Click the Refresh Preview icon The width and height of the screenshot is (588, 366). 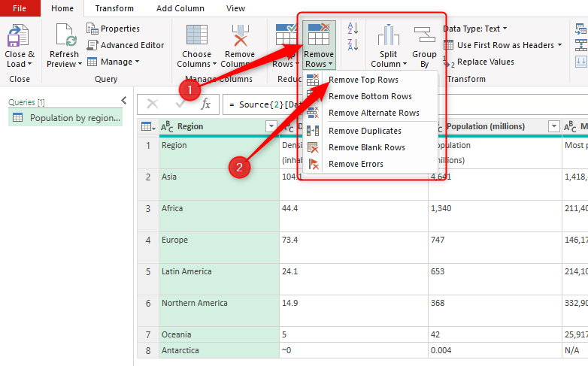tap(66, 35)
